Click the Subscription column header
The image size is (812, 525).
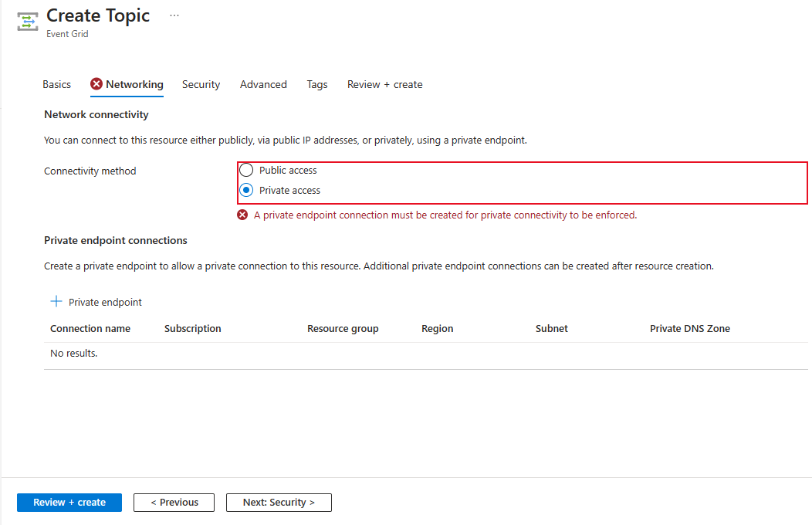[x=192, y=328]
